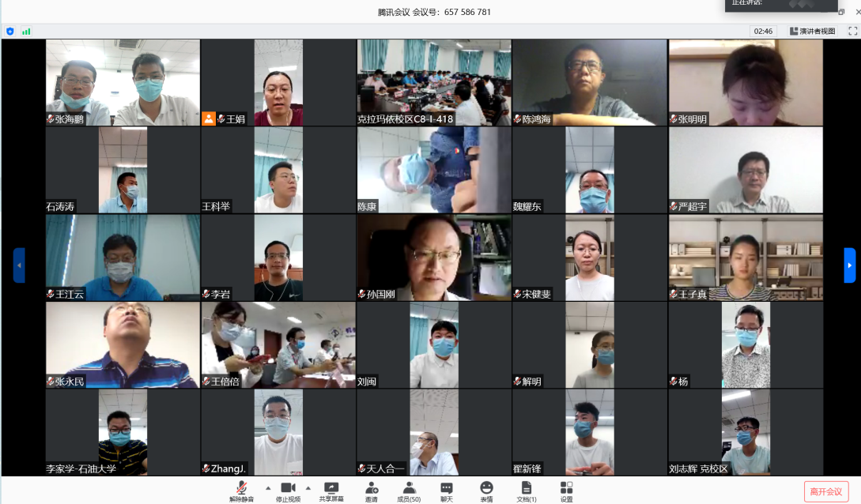Go to next page of participants
861x504 pixels.
pos(849,265)
